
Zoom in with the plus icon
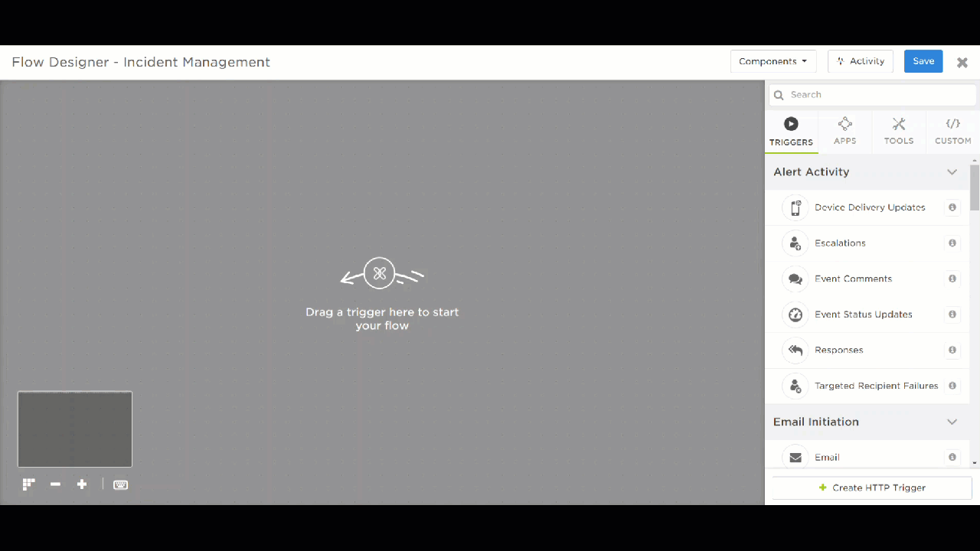(x=82, y=484)
